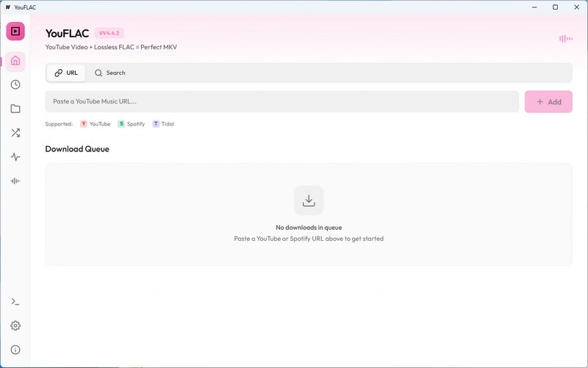Open settings gear in sidebar
588x368 pixels.
[x=15, y=325]
